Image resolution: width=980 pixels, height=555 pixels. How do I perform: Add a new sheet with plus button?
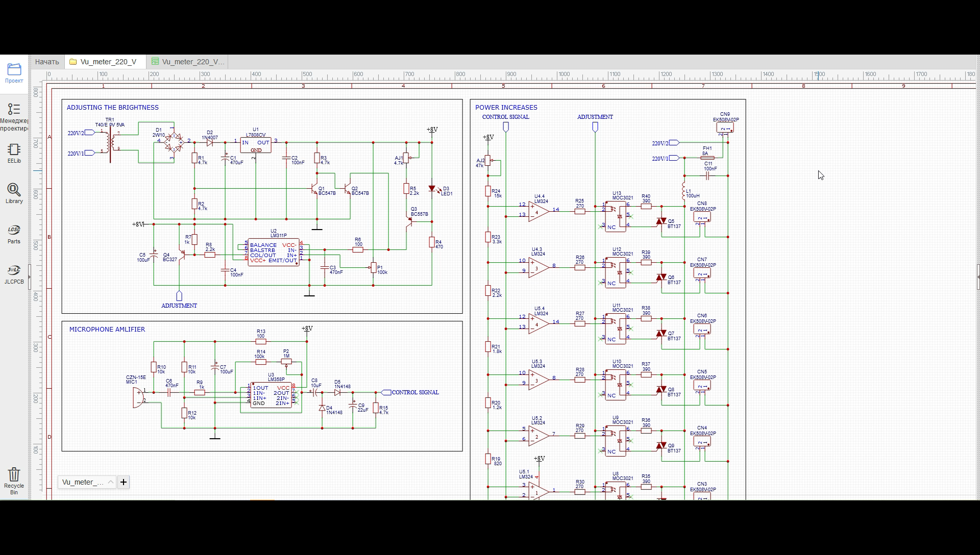(124, 482)
